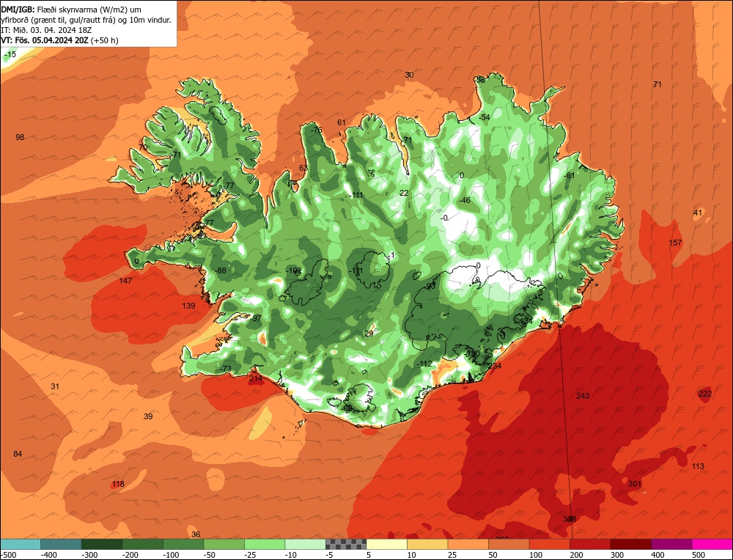Click the '61' value in the northern bay
Screen dimensions: 733x560
[x=342, y=122]
